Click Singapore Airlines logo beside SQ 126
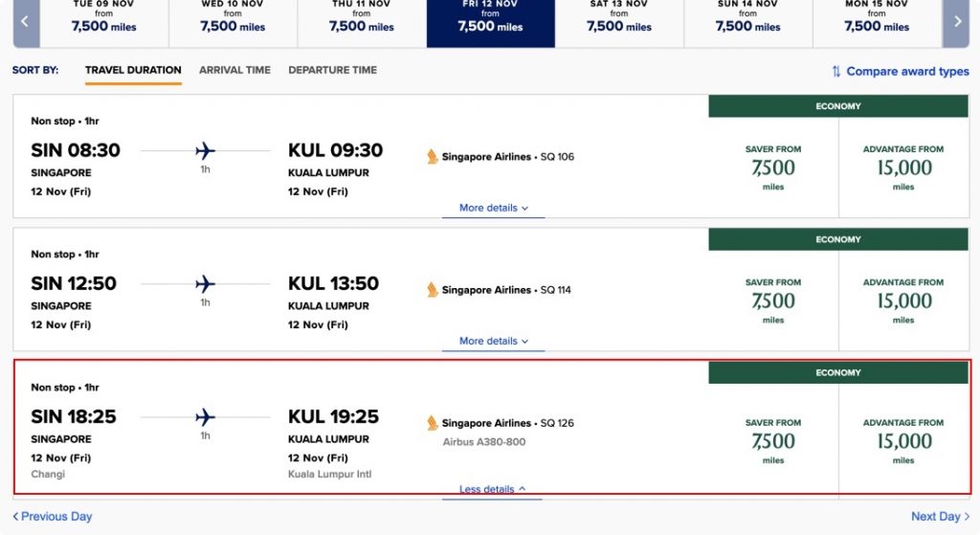Image resolution: width=980 pixels, height=535 pixels. tap(432, 422)
